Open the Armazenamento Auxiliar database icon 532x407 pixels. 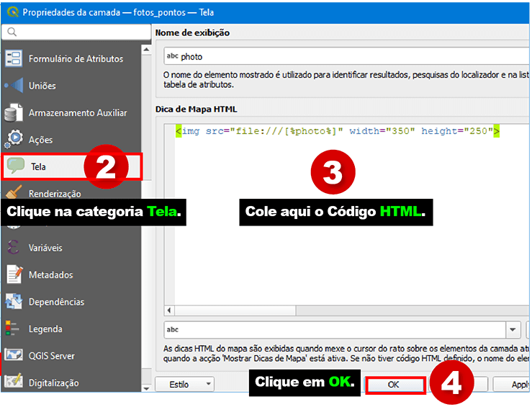click(x=14, y=112)
